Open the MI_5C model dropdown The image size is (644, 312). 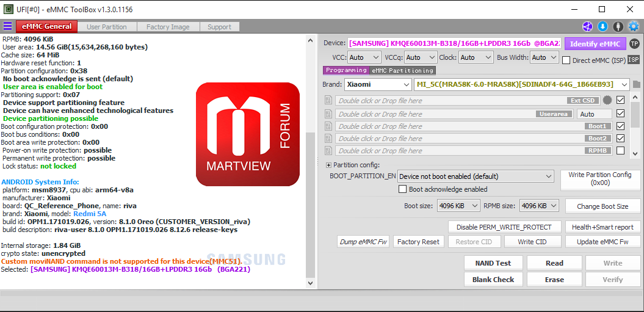tap(521, 84)
